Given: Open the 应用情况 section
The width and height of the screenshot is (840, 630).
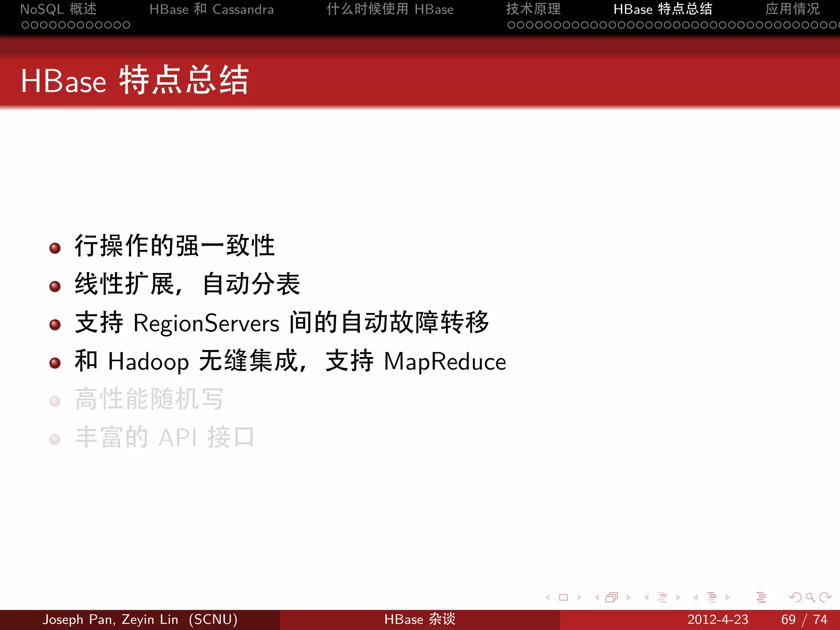Looking at the screenshot, I should click(792, 9).
